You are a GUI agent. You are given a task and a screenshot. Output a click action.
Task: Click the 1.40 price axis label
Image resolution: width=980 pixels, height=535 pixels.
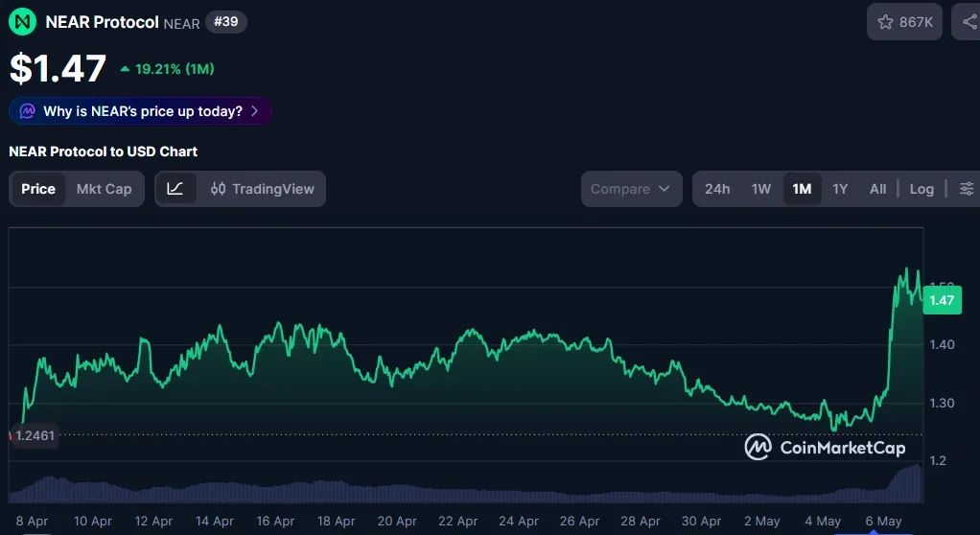click(942, 344)
